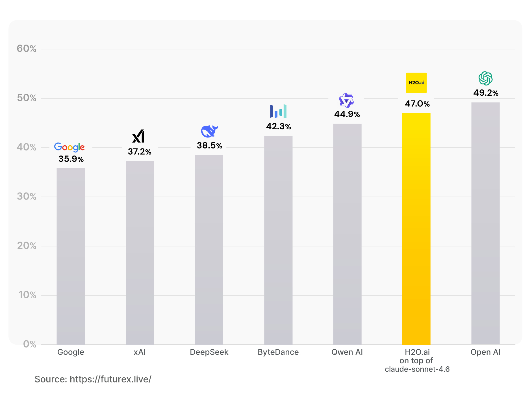Click the ByteDance axis label
Image resolution: width=532 pixels, height=396 pixels.
click(278, 352)
